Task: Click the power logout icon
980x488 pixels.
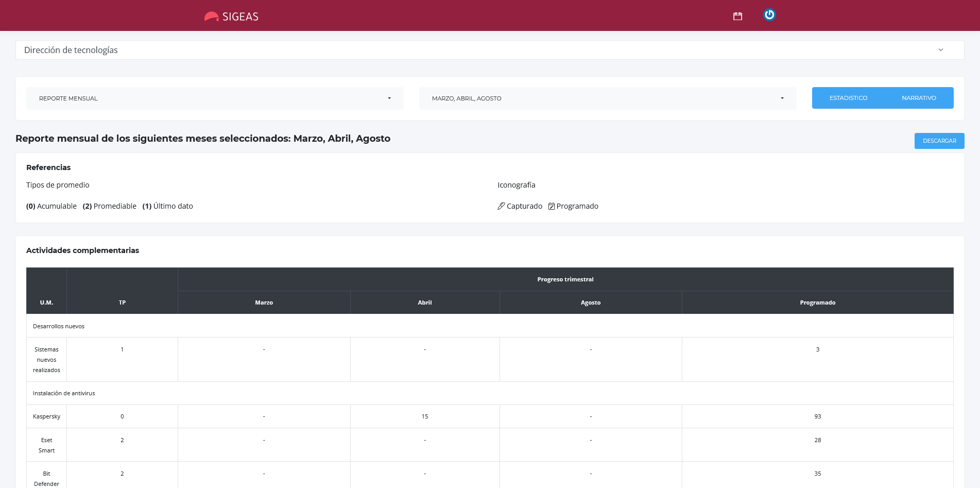Action: (769, 15)
